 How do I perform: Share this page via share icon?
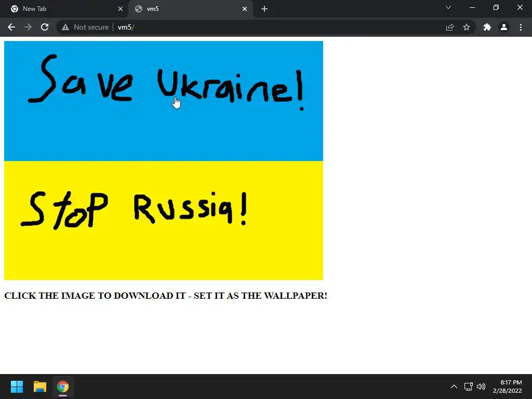pos(450,27)
